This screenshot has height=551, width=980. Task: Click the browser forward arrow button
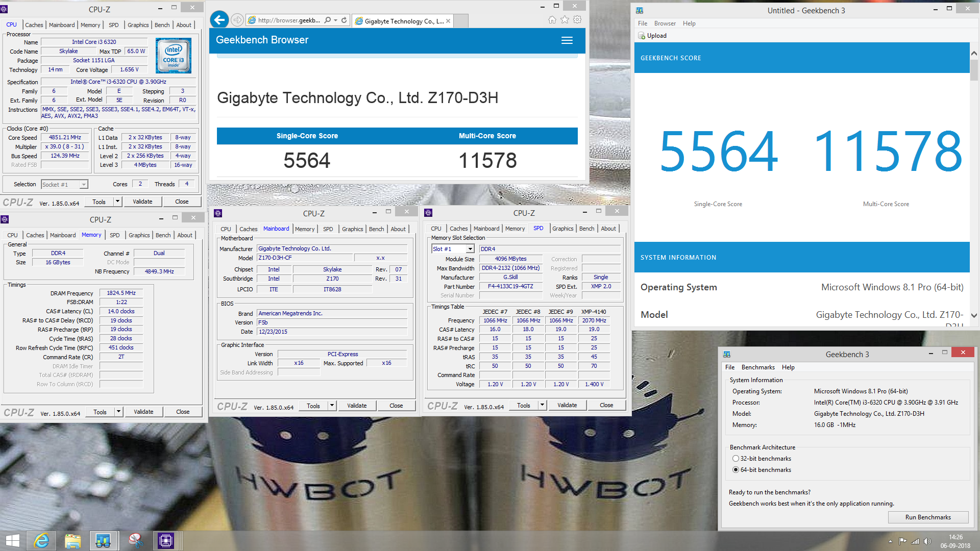tap(237, 20)
